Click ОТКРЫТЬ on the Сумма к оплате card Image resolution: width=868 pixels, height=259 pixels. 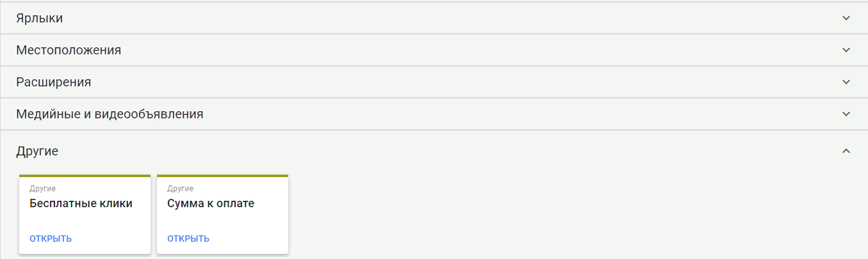188,239
